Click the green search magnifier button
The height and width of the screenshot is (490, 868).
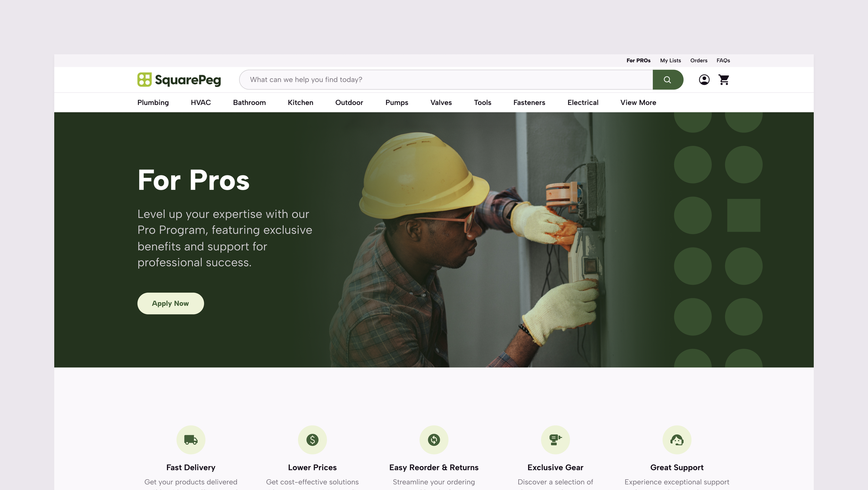pyautogui.click(x=668, y=80)
